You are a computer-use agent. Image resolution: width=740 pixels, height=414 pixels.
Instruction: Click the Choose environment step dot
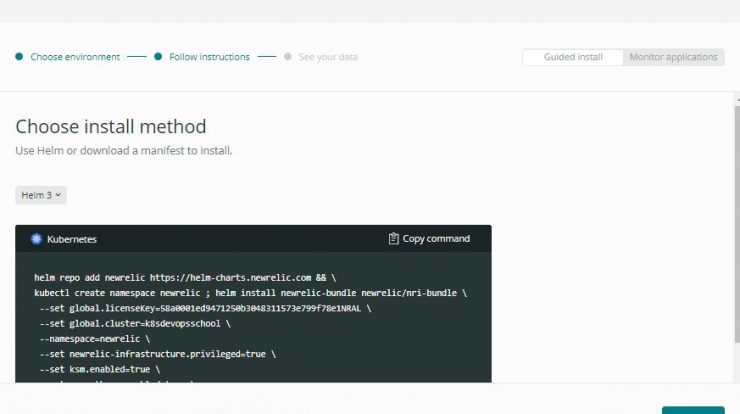click(x=19, y=57)
